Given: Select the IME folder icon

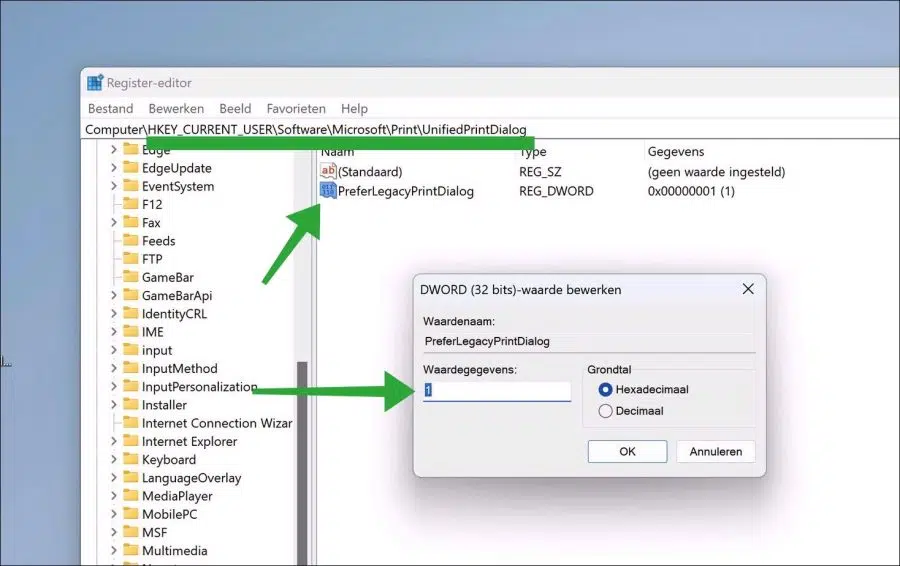Looking at the screenshot, I should pyautogui.click(x=131, y=332).
